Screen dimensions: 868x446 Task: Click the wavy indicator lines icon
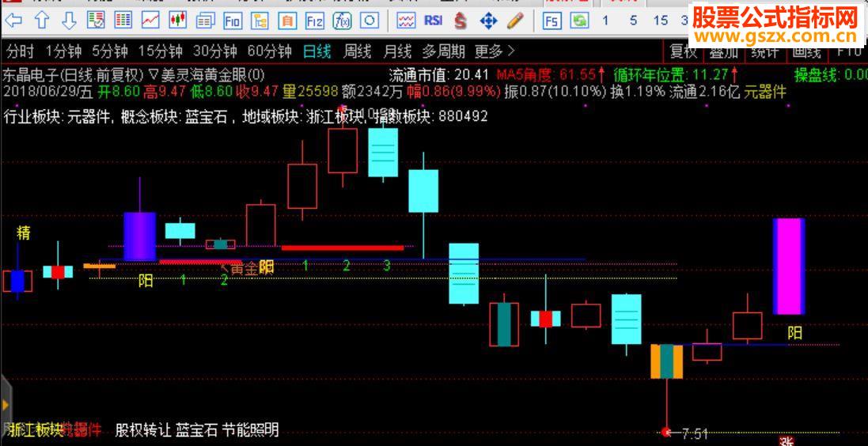(407, 21)
